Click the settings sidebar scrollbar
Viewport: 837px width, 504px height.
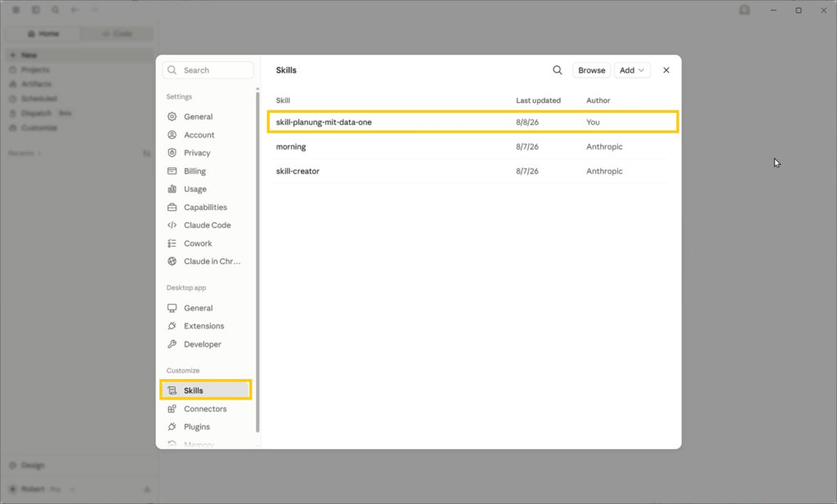click(257, 261)
